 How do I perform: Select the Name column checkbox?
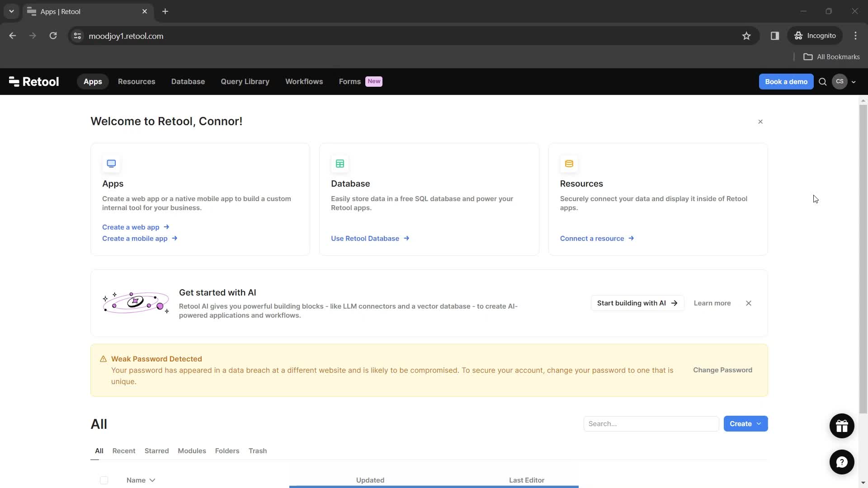pyautogui.click(x=104, y=480)
